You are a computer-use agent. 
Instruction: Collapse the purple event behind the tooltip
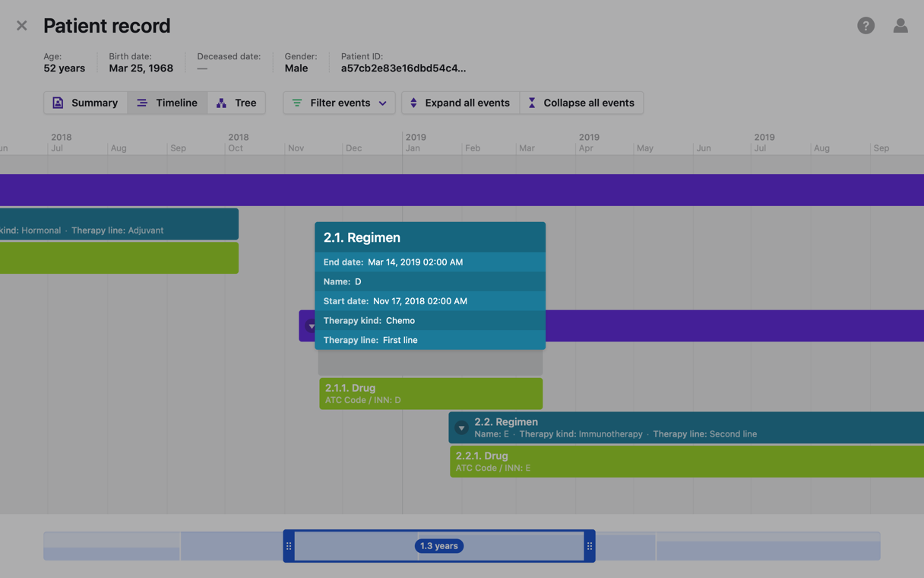309,326
